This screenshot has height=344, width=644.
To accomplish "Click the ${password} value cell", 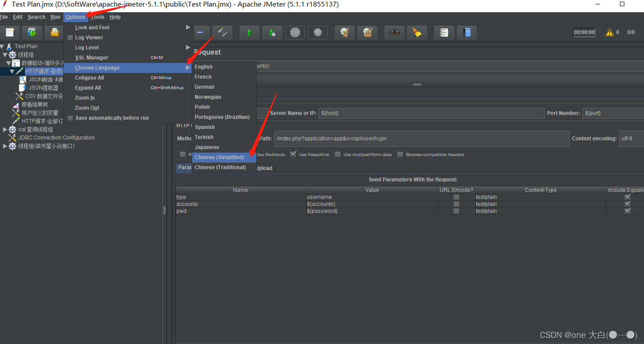I will point(372,211).
